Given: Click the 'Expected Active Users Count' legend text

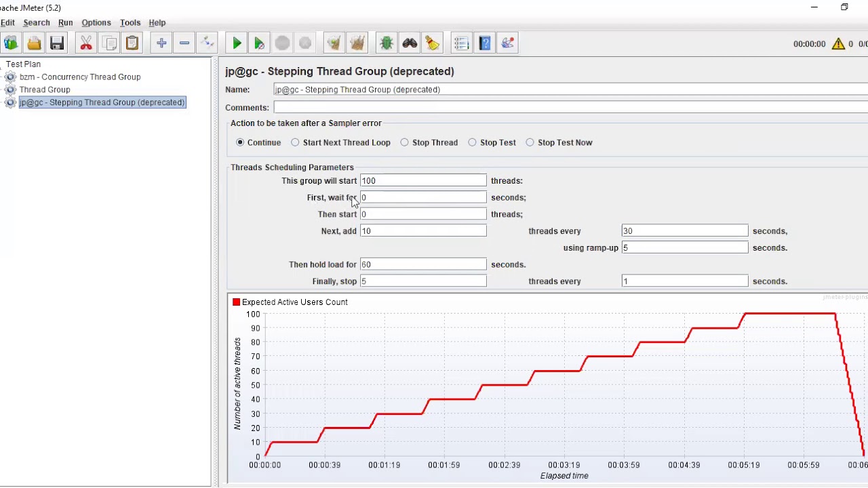Looking at the screenshot, I should pyautogui.click(x=295, y=302).
